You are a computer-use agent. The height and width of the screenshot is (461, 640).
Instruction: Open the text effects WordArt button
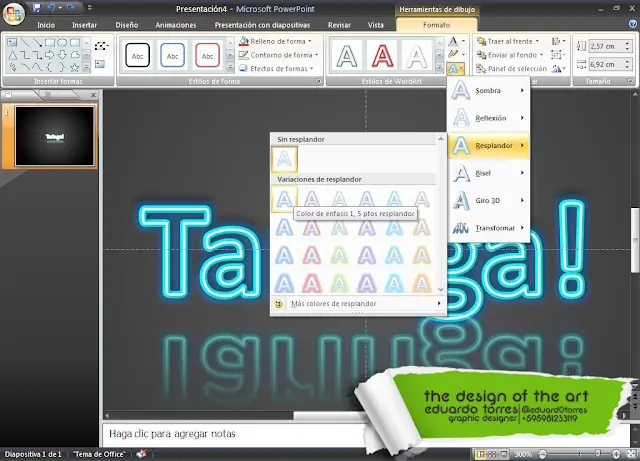tap(455, 70)
